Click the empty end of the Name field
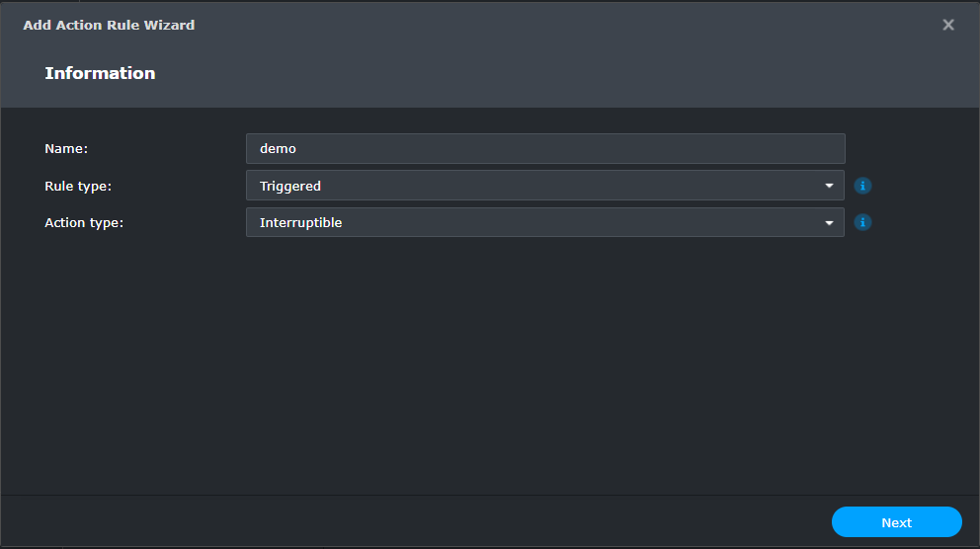The width and height of the screenshot is (980, 549). tap(771, 149)
